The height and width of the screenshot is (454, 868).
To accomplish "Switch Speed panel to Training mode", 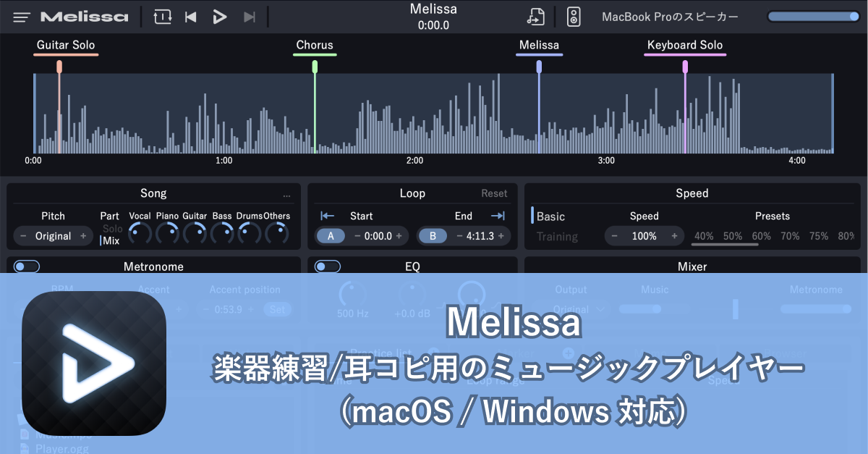I will click(x=557, y=237).
